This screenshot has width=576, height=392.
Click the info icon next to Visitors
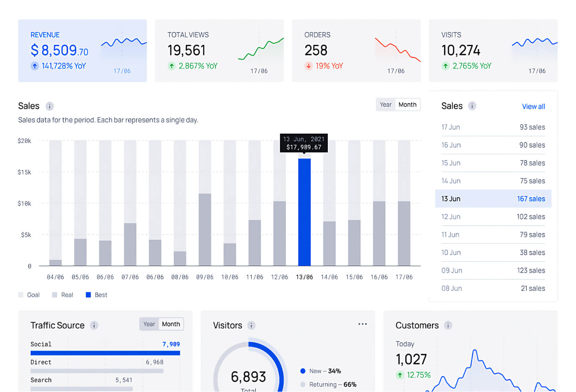(251, 325)
